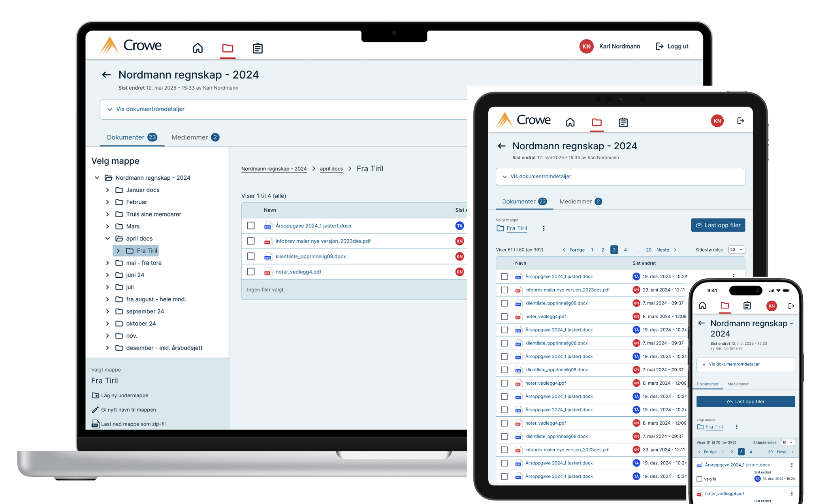Go to page 4 in tablet pagination
Image resolution: width=813 pixels, height=504 pixels.
pyautogui.click(x=625, y=250)
